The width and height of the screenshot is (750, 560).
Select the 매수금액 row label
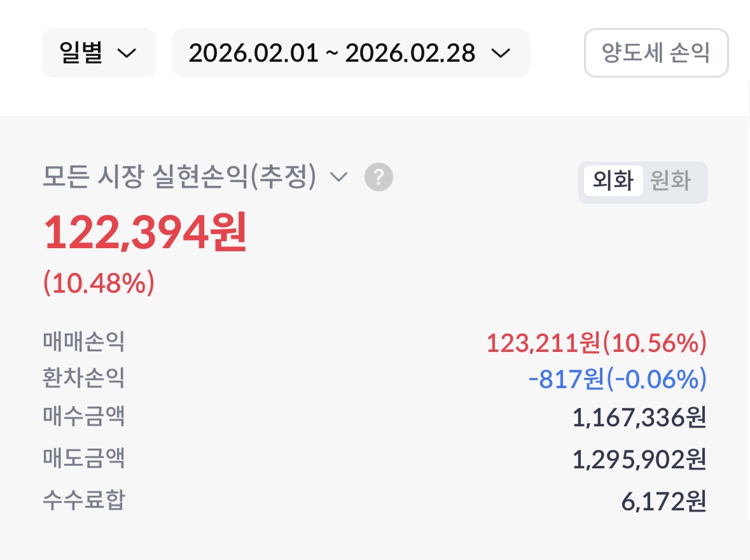pyautogui.click(x=84, y=417)
